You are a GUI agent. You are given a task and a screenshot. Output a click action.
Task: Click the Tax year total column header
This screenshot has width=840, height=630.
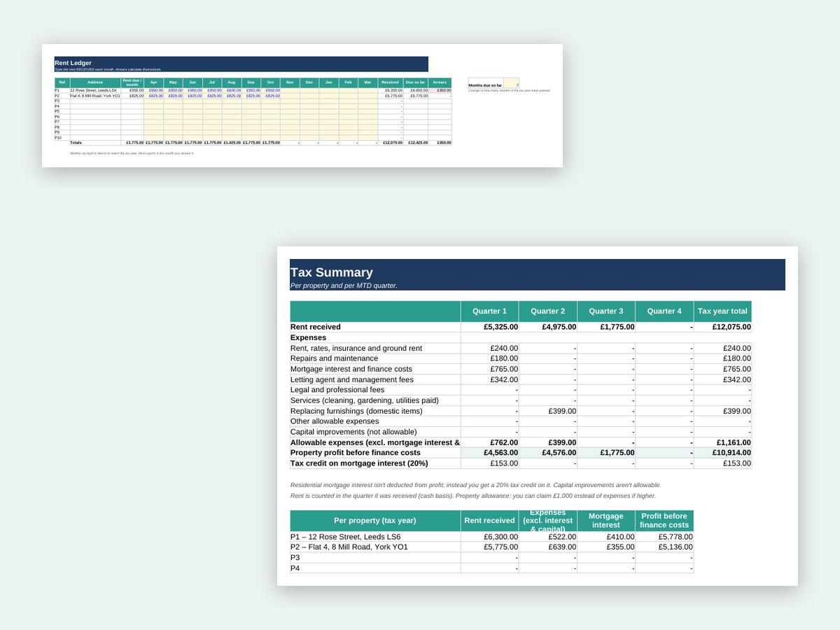(722, 311)
